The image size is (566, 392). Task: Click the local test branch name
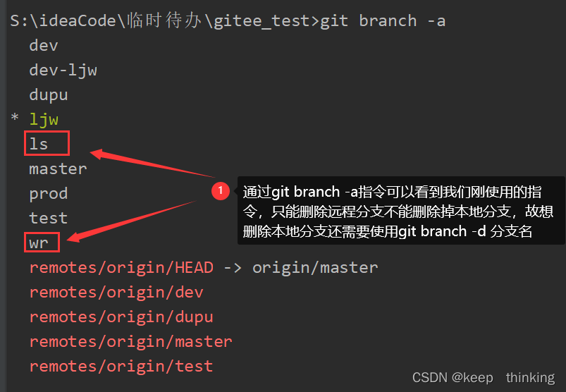[49, 218]
